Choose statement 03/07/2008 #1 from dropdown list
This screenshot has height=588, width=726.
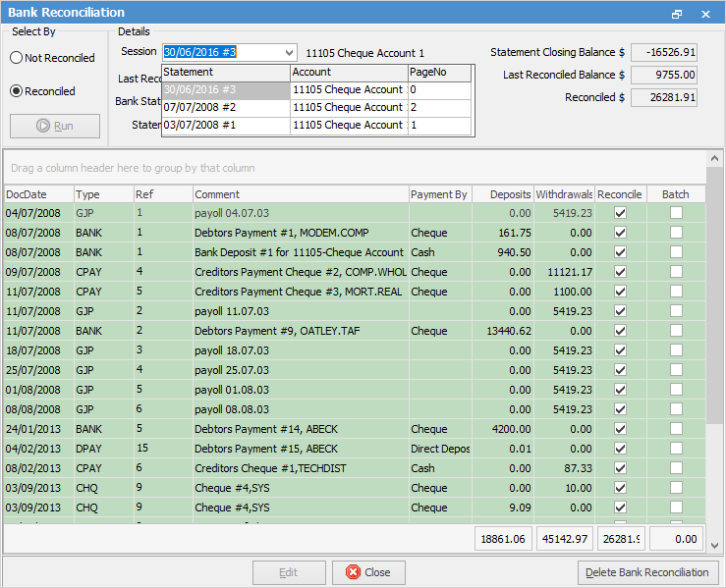(x=225, y=125)
